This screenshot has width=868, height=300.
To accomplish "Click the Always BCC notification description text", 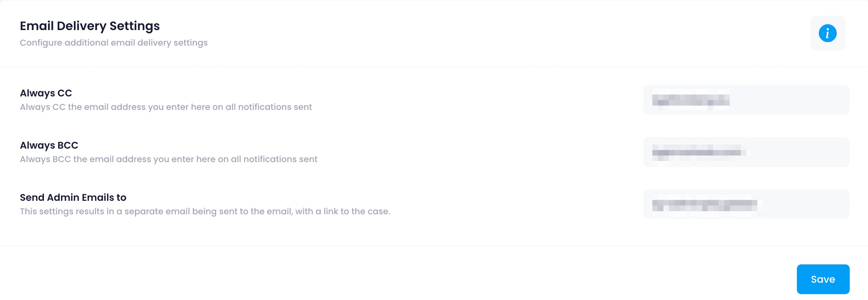I will tap(169, 159).
